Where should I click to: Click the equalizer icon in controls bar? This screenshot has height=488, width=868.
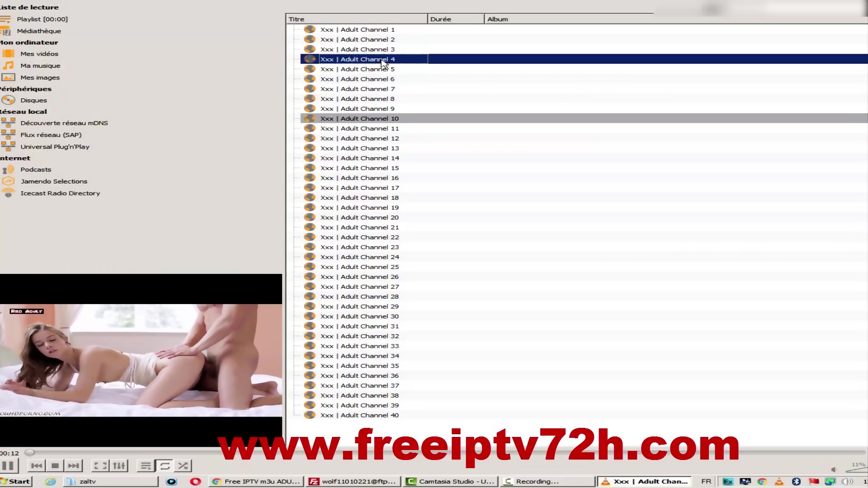pyautogui.click(x=118, y=465)
